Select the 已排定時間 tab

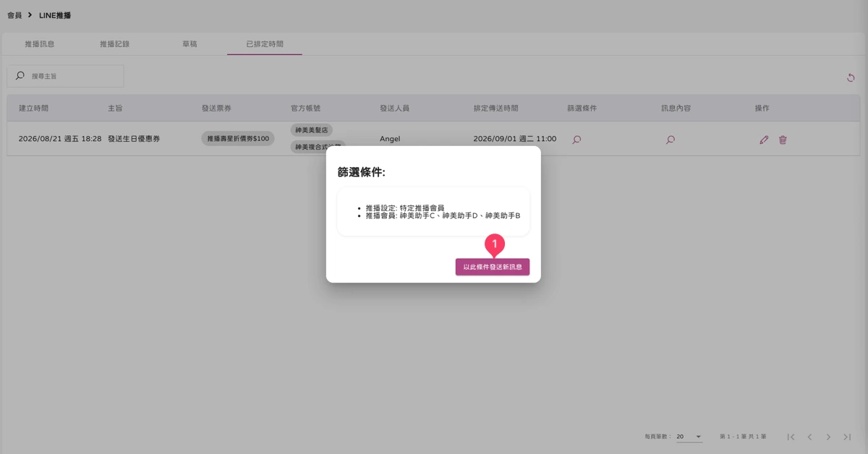tap(265, 44)
